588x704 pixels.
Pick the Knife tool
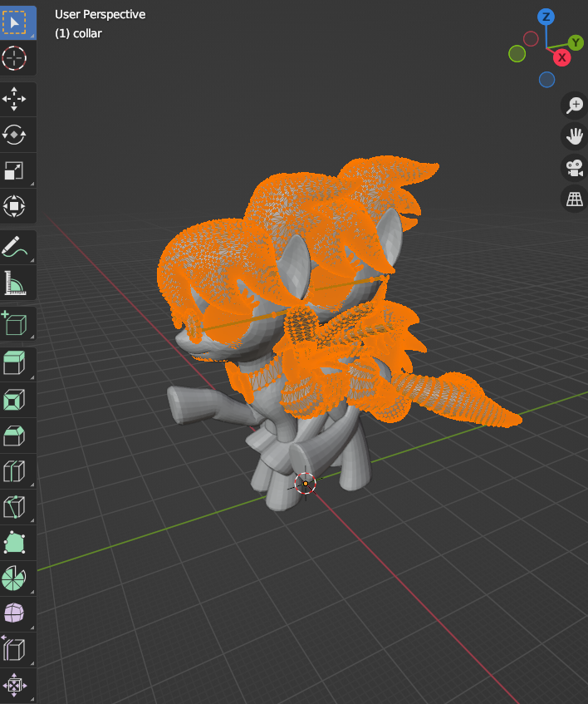[x=15, y=507]
